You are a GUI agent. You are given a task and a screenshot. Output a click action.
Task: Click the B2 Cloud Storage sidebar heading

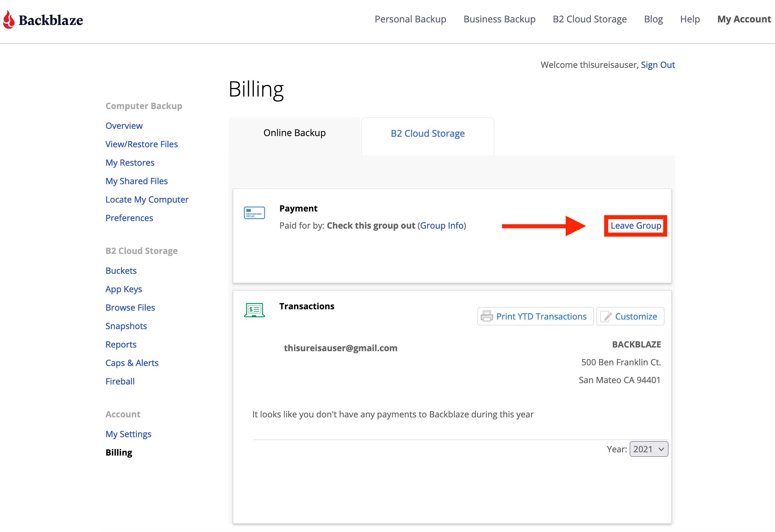pyautogui.click(x=141, y=251)
